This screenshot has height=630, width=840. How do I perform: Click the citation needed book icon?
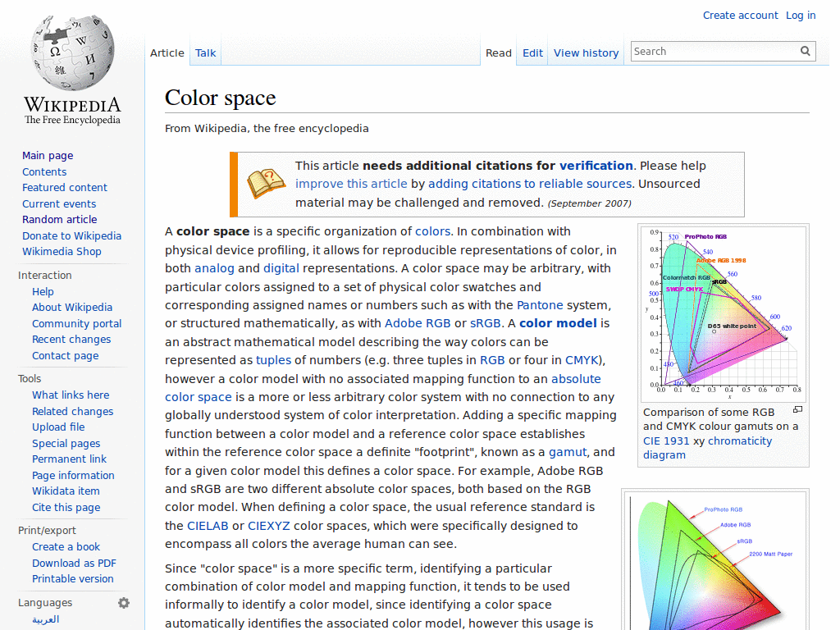click(x=267, y=184)
